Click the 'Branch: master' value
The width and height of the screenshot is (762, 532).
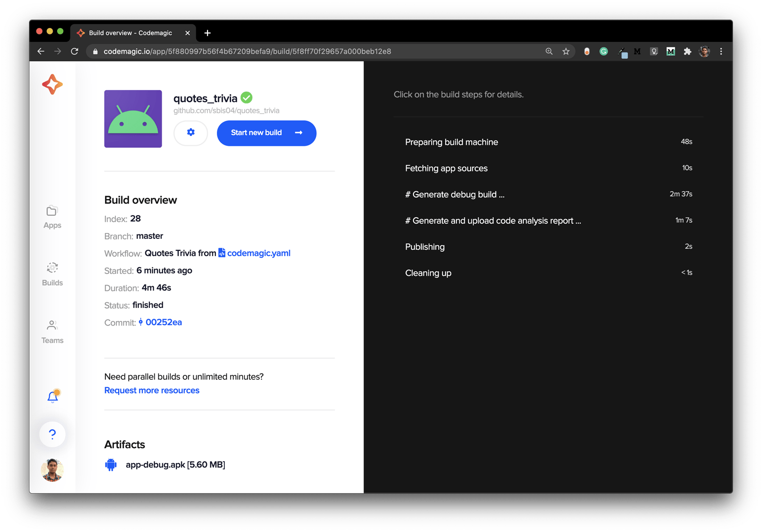click(x=149, y=236)
